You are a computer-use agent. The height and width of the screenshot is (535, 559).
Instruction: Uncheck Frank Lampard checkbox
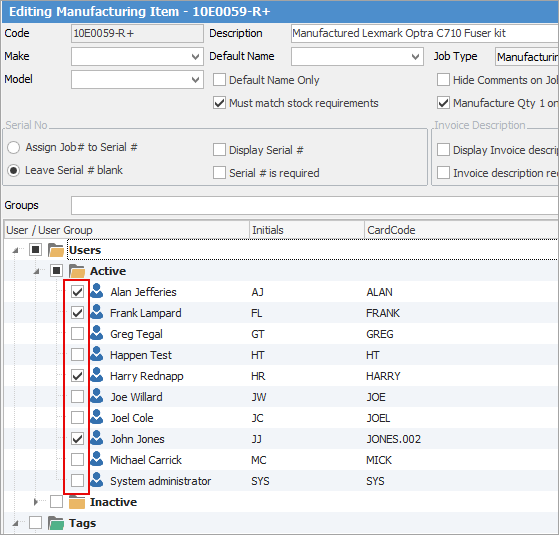[x=77, y=313]
